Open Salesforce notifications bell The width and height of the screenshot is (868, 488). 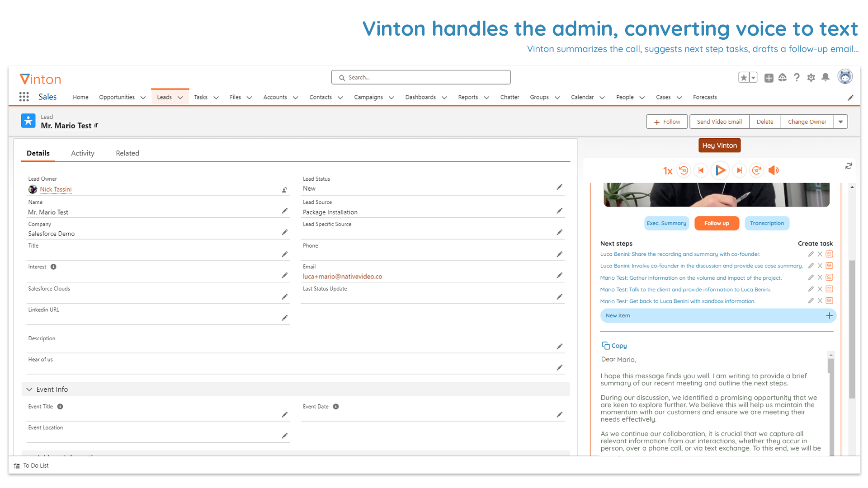[826, 78]
